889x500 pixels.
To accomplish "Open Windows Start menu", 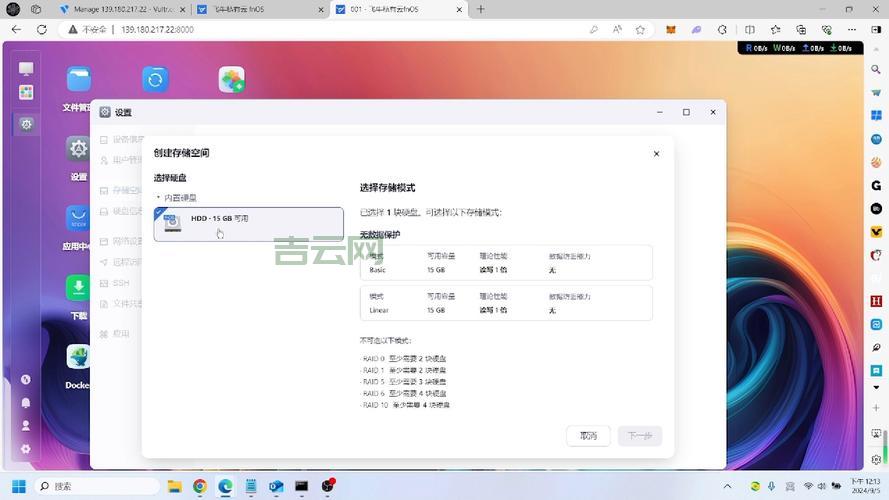I will point(19,486).
